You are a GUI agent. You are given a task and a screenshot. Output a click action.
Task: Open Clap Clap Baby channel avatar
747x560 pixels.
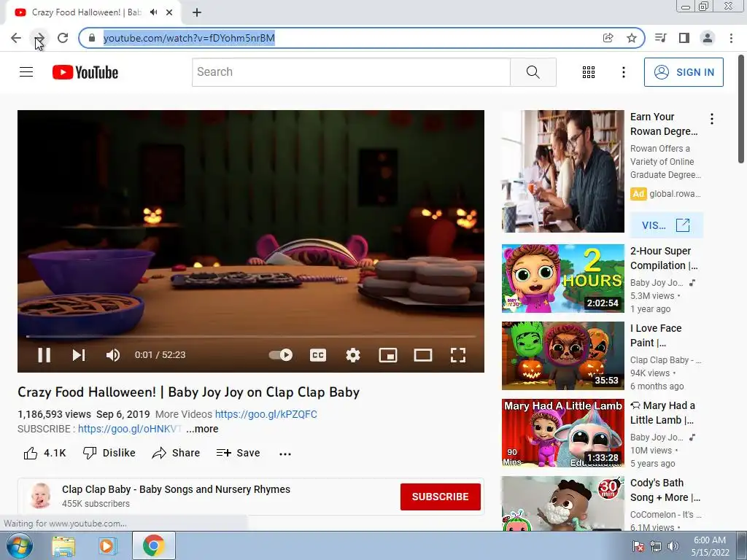[41, 496]
